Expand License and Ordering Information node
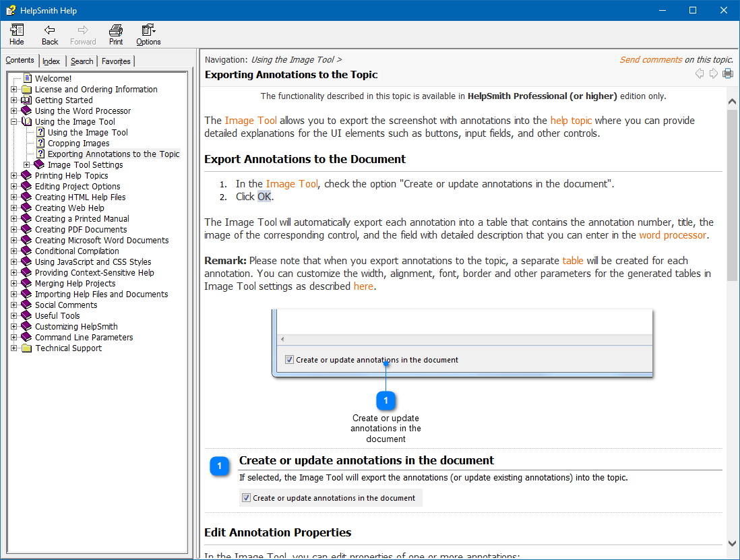 coord(13,89)
